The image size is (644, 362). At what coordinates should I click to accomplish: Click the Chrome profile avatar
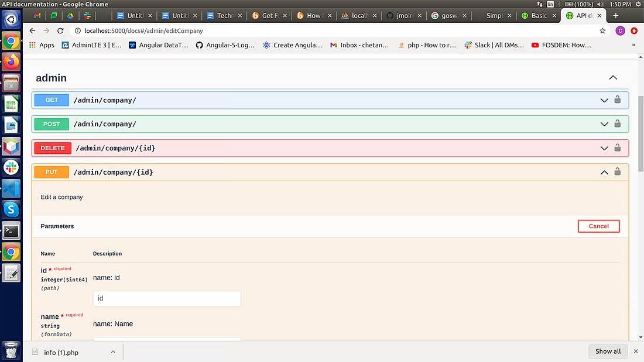[x=620, y=30]
